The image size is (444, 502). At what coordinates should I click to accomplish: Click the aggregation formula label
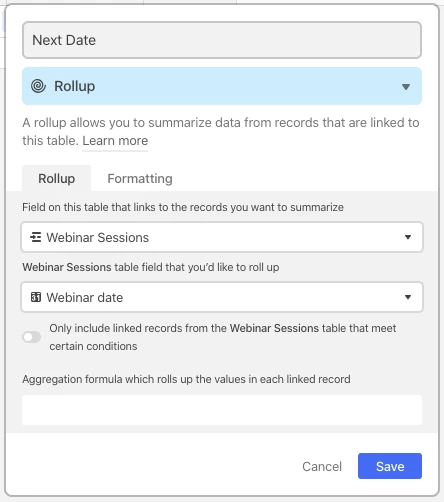click(186, 379)
